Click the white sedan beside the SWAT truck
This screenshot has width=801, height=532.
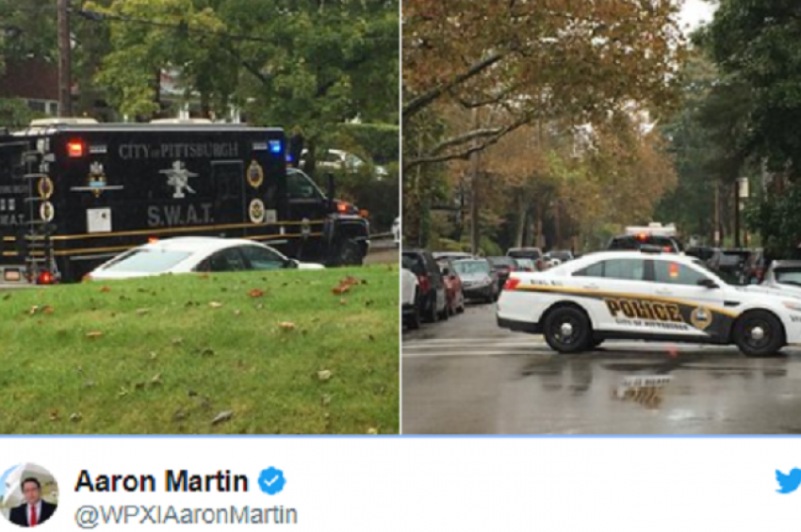click(204, 259)
